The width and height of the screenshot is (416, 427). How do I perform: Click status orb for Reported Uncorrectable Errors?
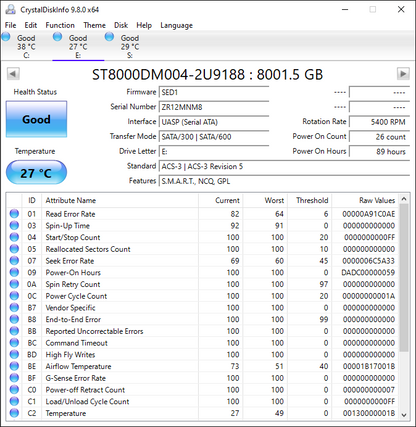[14, 331]
